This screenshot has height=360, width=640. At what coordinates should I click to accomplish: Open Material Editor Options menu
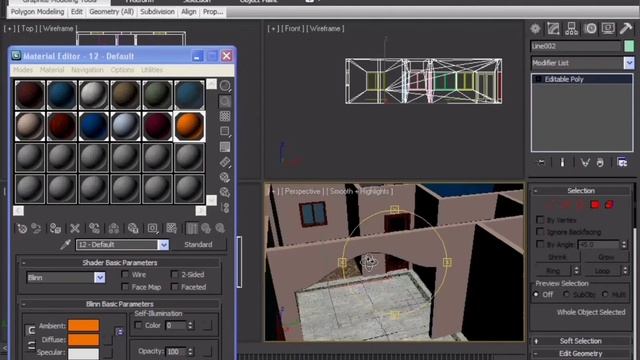coord(122,70)
